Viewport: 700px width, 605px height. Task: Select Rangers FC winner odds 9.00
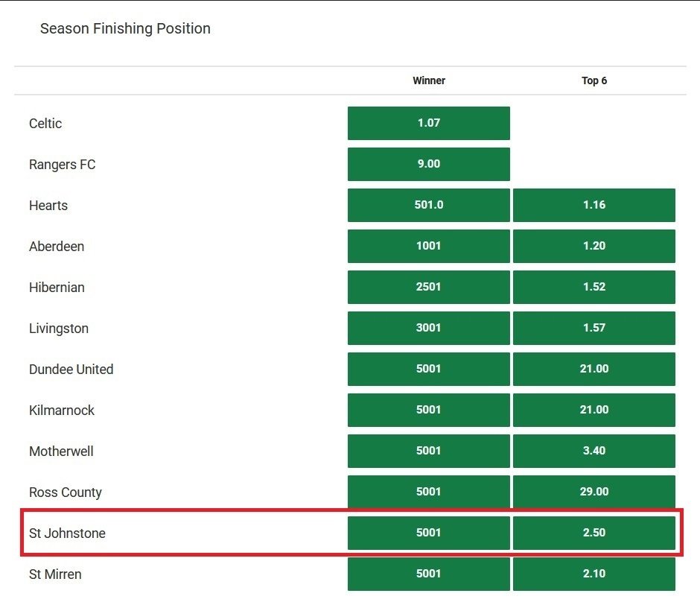[428, 164]
